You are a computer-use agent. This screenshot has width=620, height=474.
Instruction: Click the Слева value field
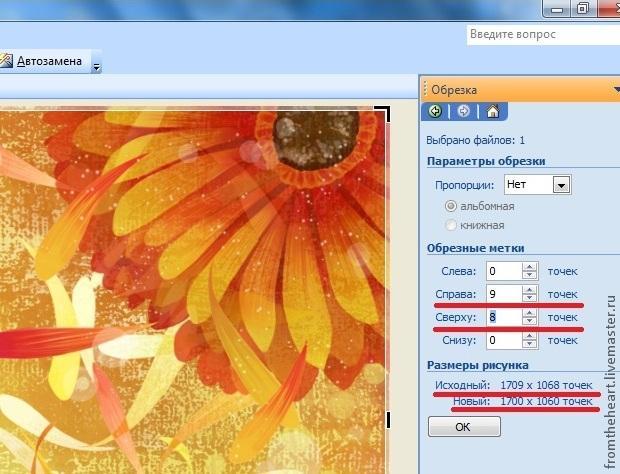504,271
